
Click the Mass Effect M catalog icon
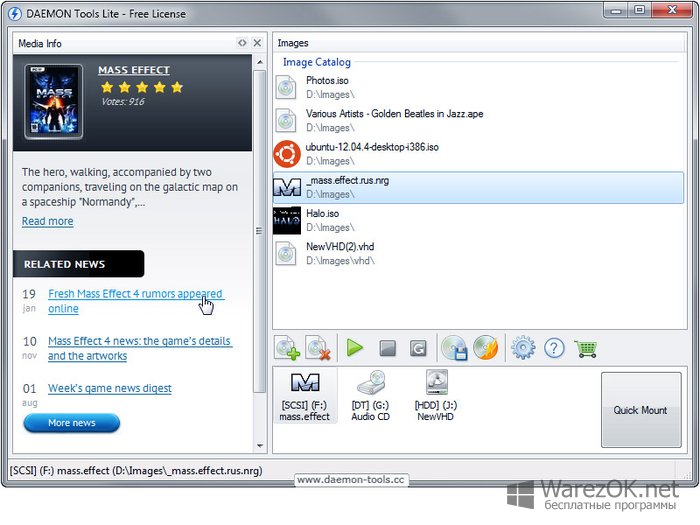(287, 188)
